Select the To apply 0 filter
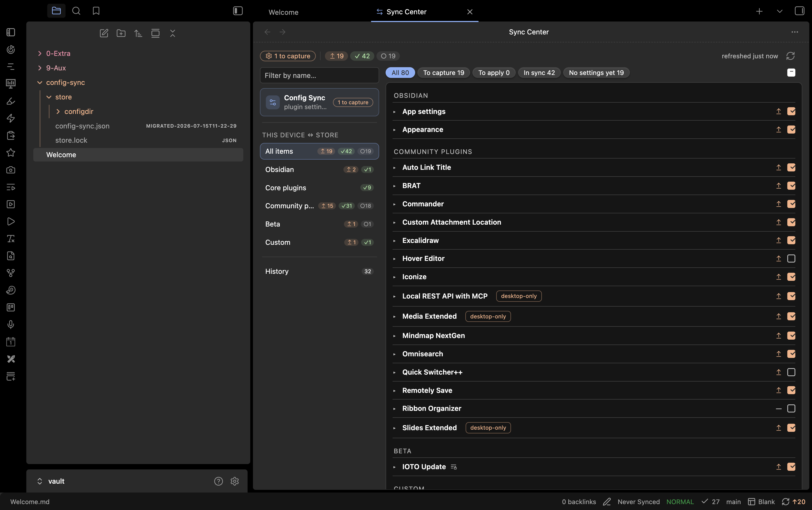This screenshot has width=812, height=510. pyautogui.click(x=494, y=73)
